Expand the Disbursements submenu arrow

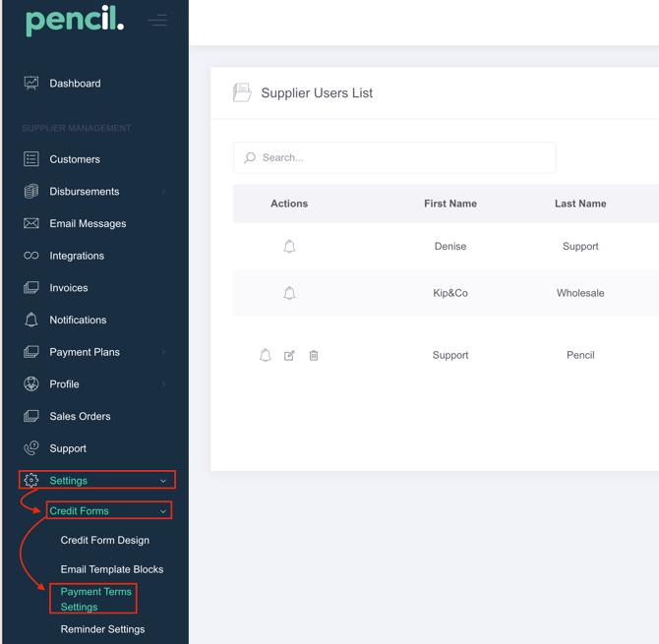point(163,192)
